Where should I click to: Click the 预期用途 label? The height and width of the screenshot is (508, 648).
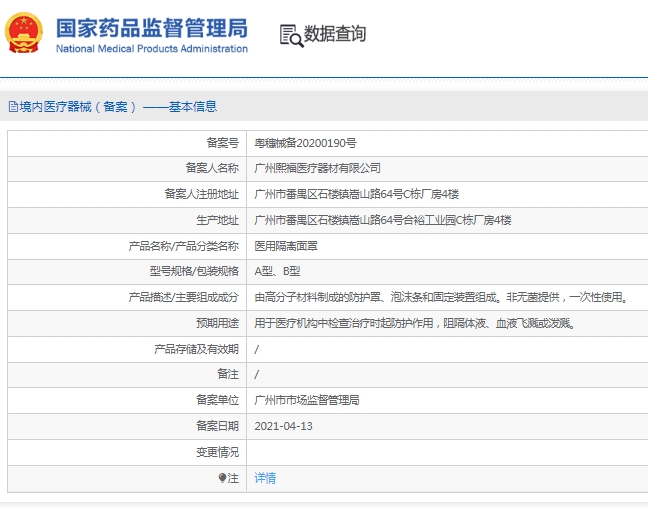coord(217,323)
